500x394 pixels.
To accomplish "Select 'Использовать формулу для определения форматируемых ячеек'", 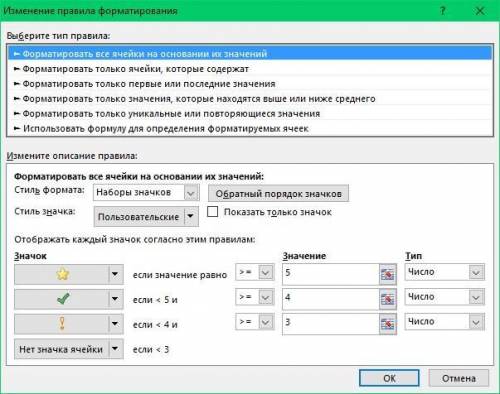I will point(166,129).
